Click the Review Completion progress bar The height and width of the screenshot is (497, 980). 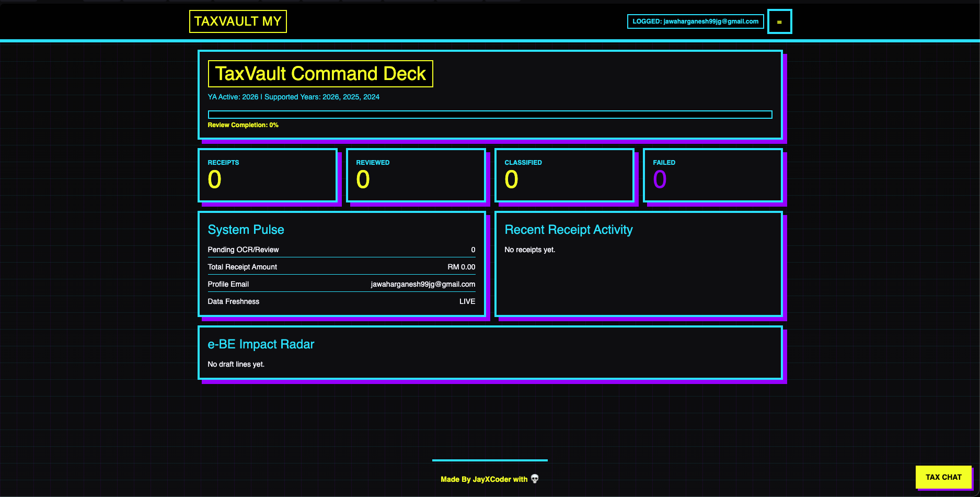pos(490,115)
